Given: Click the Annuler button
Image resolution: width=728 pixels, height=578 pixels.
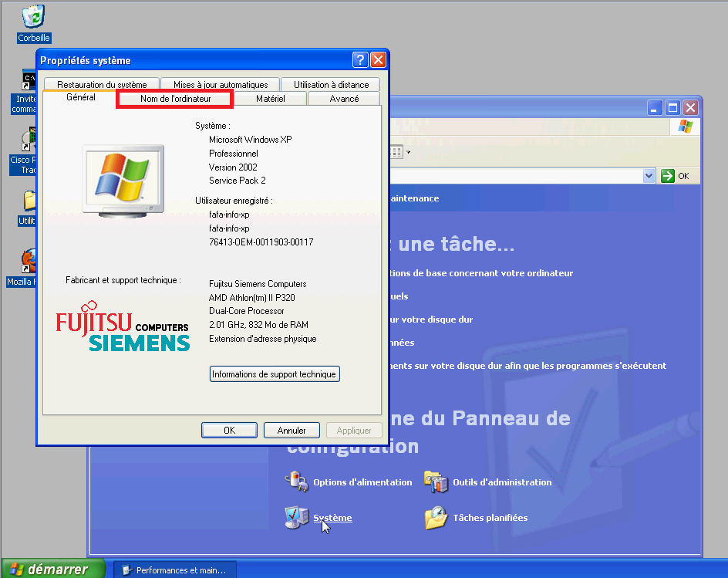Looking at the screenshot, I should [x=292, y=431].
